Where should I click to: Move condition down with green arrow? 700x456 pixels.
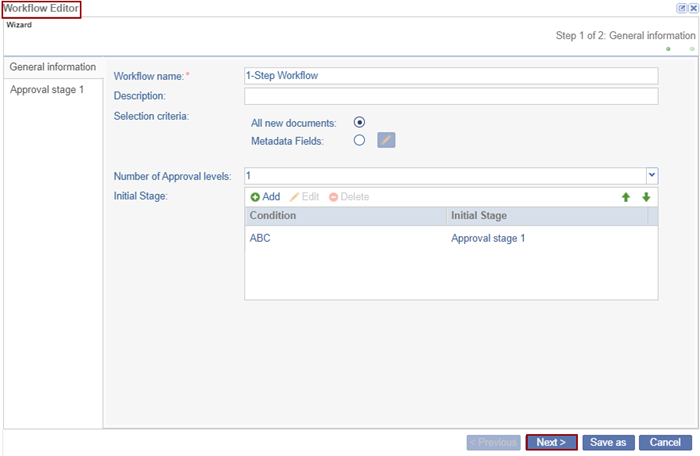point(646,197)
